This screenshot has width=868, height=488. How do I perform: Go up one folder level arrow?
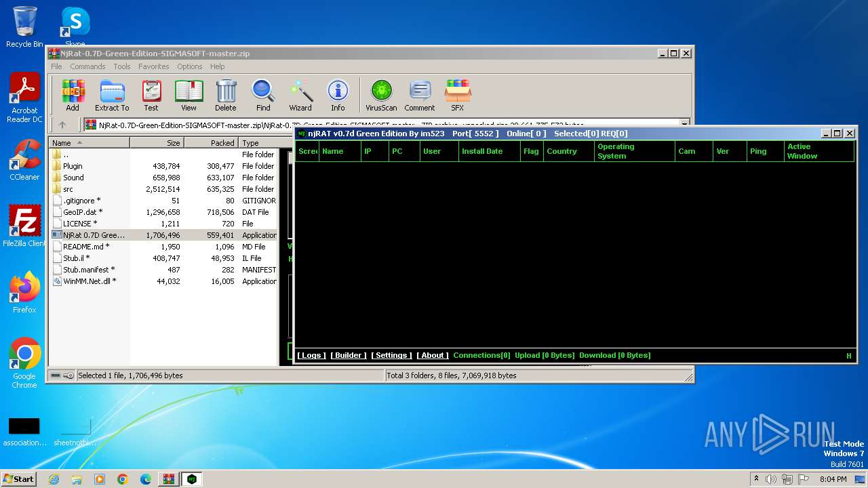pyautogui.click(x=62, y=125)
